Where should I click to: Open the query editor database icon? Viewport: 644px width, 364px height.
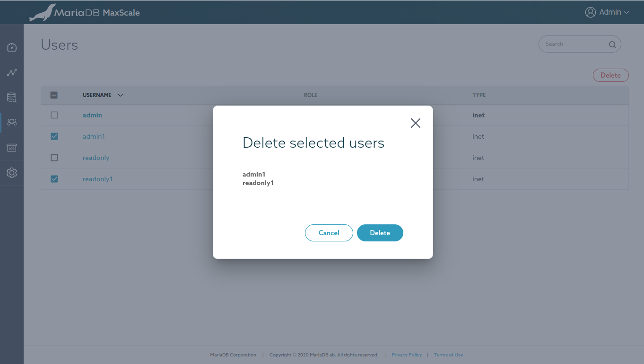tap(12, 98)
